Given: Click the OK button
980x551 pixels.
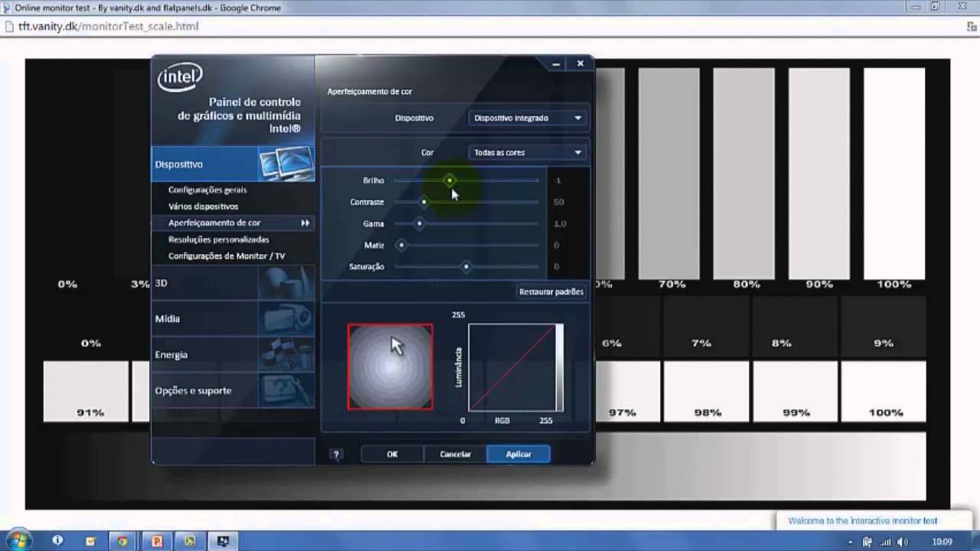Looking at the screenshot, I should (392, 455).
